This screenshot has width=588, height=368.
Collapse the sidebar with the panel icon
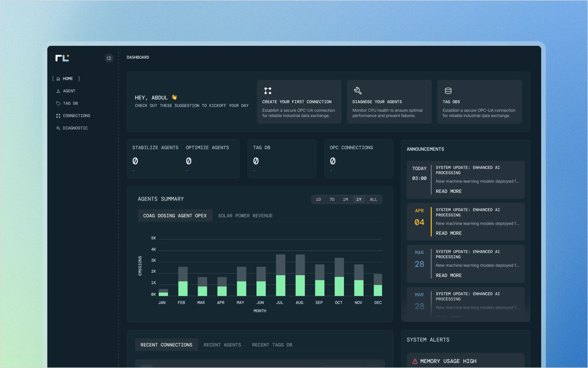pos(109,58)
